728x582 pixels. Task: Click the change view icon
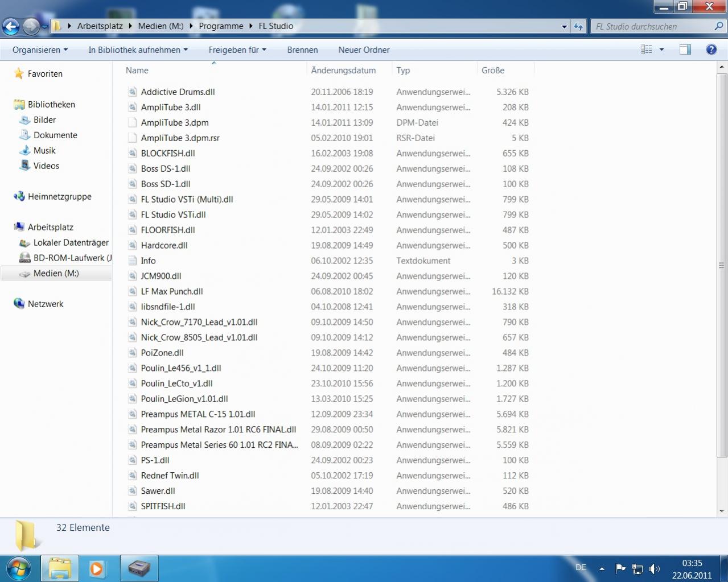click(647, 49)
